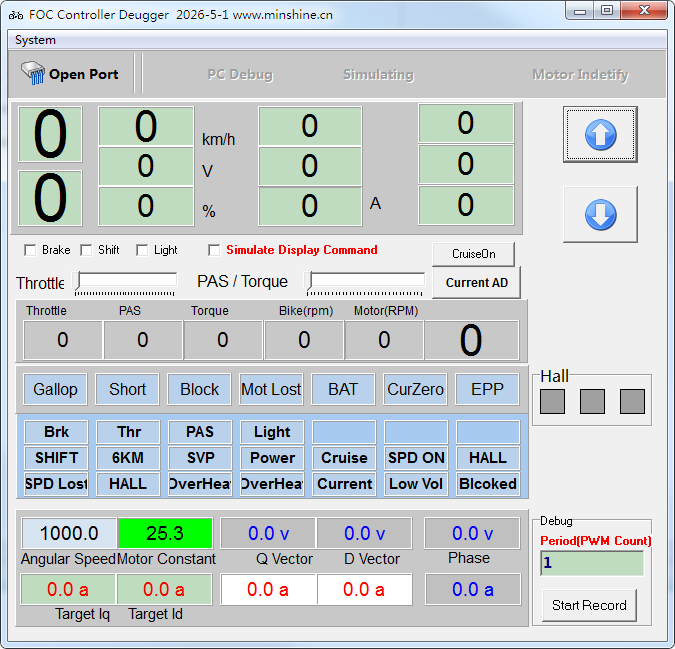The height and width of the screenshot is (649, 675).
Task: Click the Q Vector voltage value
Action: tap(268, 533)
